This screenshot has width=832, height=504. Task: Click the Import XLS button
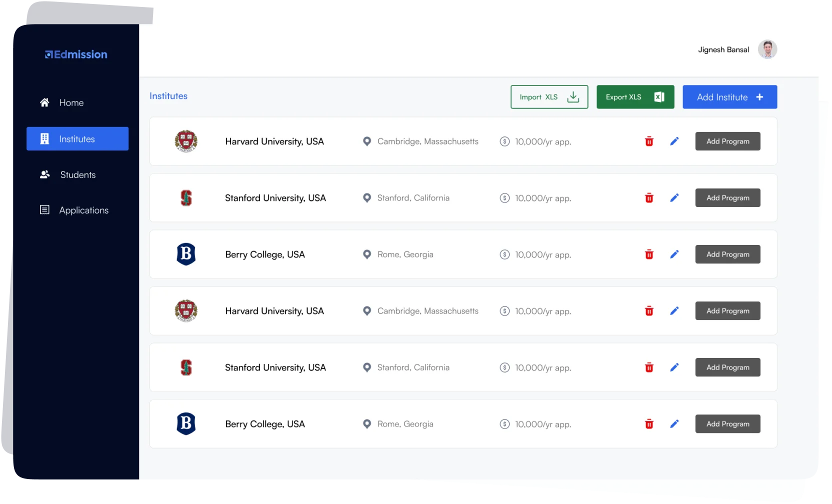[549, 97]
